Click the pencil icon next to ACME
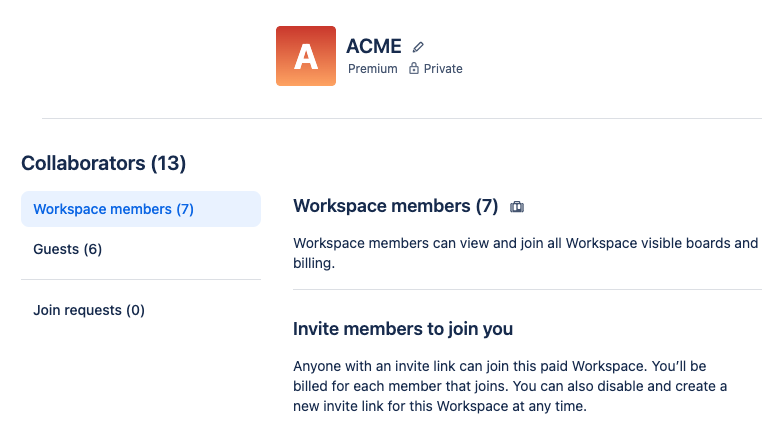This screenshot has height=438, width=762. coord(418,47)
